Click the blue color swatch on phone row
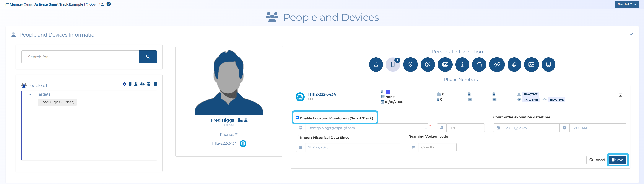The height and width of the screenshot is (184, 644). click(x=388, y=92)
